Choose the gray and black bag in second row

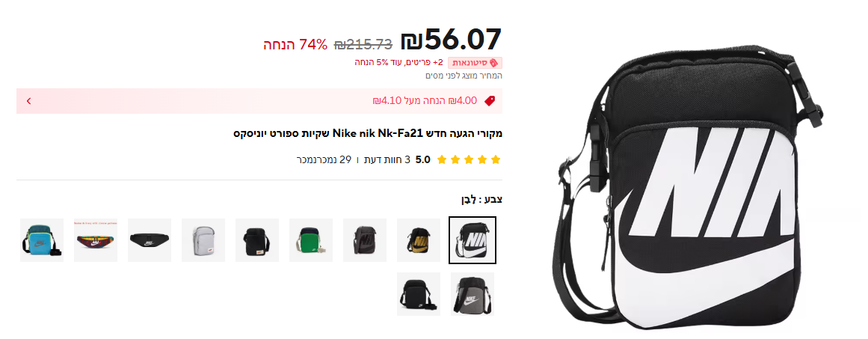coord(473,294)
